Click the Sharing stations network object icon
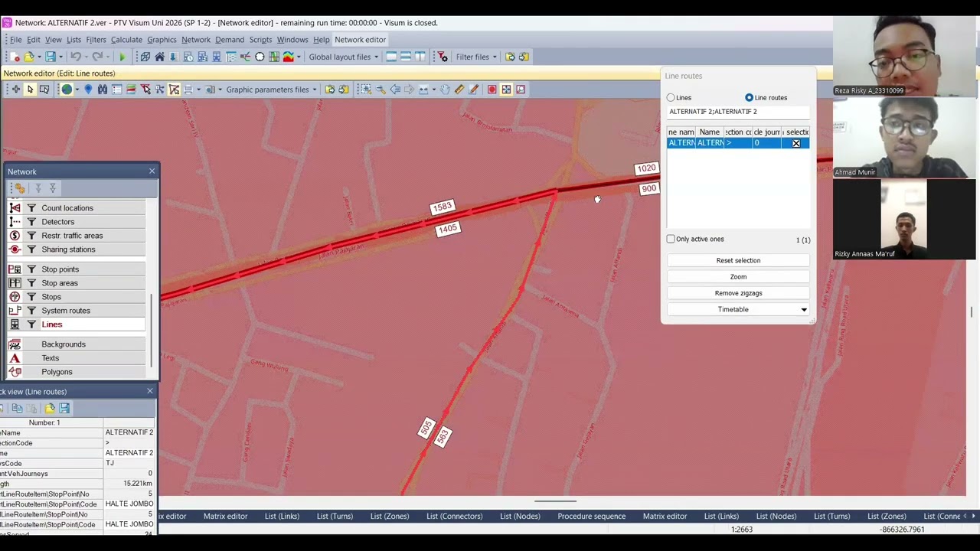Screen dimensions: 980x551 tap(15, 249)
